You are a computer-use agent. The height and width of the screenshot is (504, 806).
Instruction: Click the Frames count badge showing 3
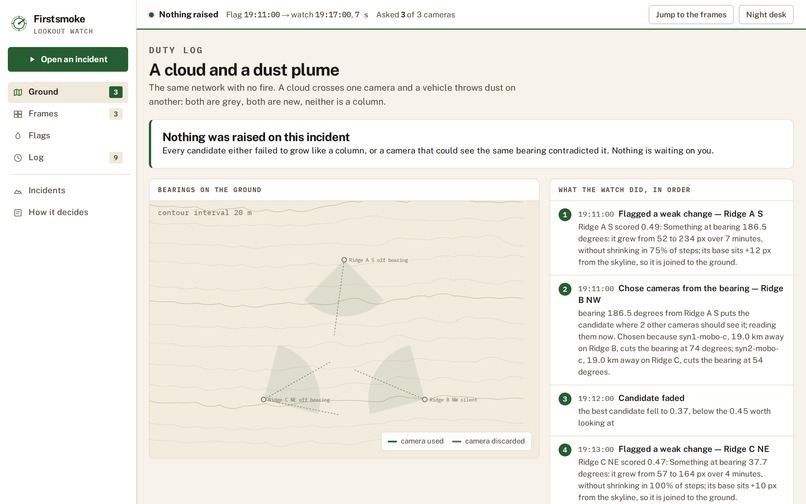pos(116,114)
